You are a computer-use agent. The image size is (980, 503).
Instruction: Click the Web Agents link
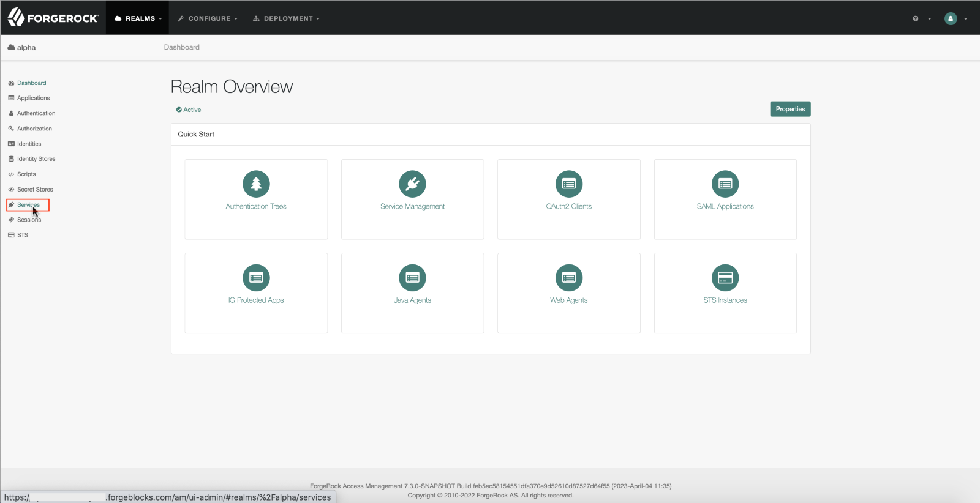[x=569, y=300]
